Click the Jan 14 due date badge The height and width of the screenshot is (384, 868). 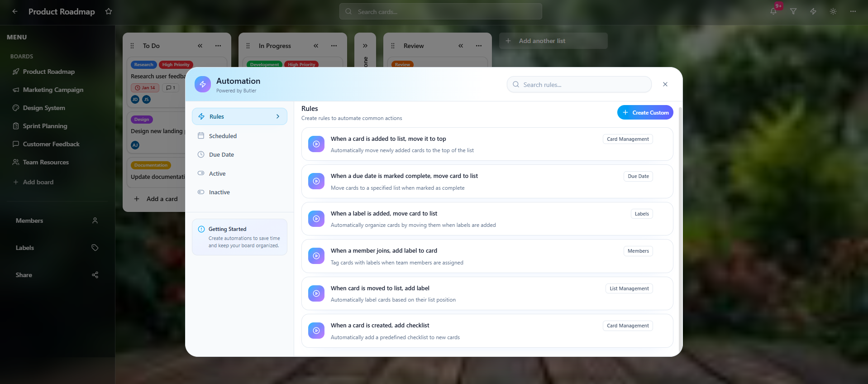[145, 88]
